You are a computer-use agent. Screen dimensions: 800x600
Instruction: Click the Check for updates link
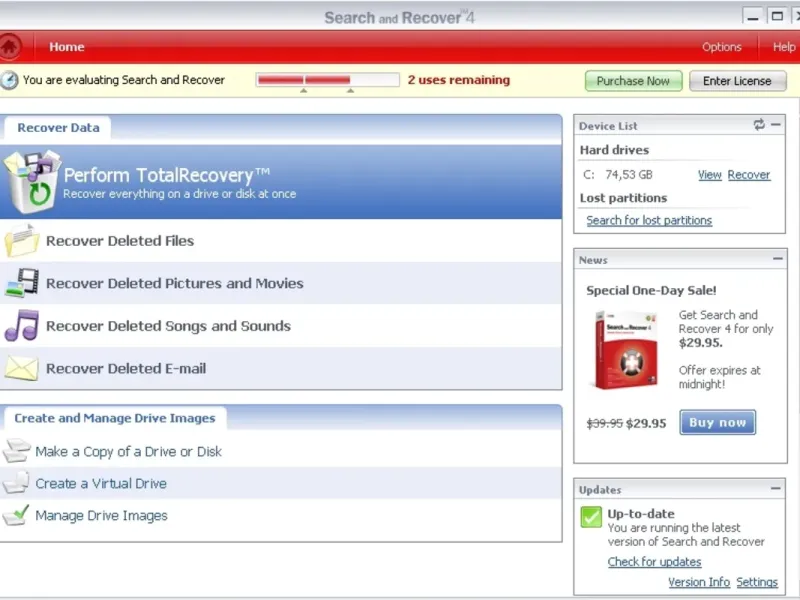[654, 562]
